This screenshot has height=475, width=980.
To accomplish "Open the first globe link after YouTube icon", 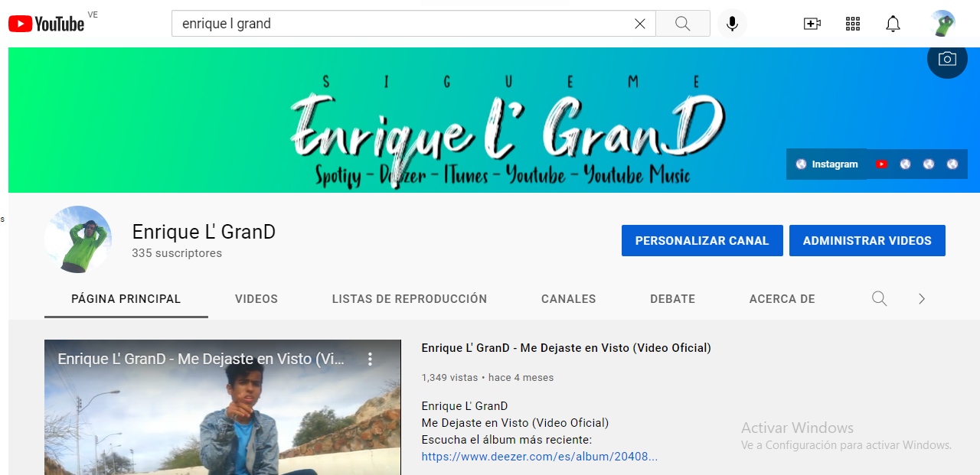I will pos(905,164).
